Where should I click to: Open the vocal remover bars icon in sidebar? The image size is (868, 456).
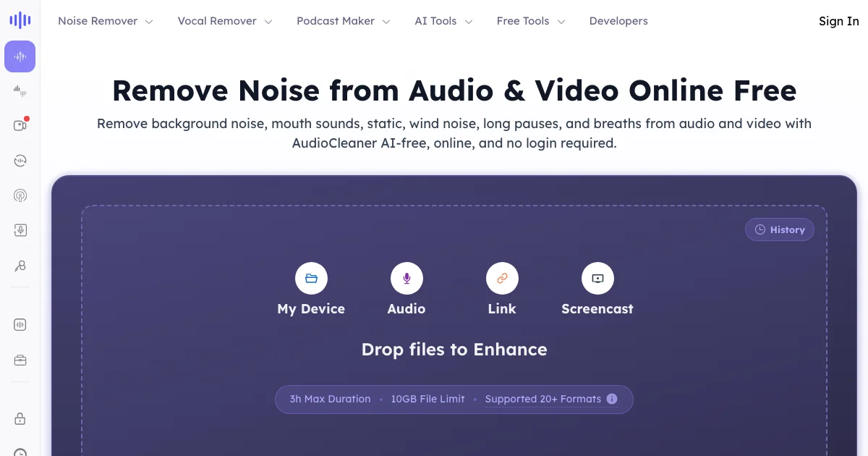20,90
